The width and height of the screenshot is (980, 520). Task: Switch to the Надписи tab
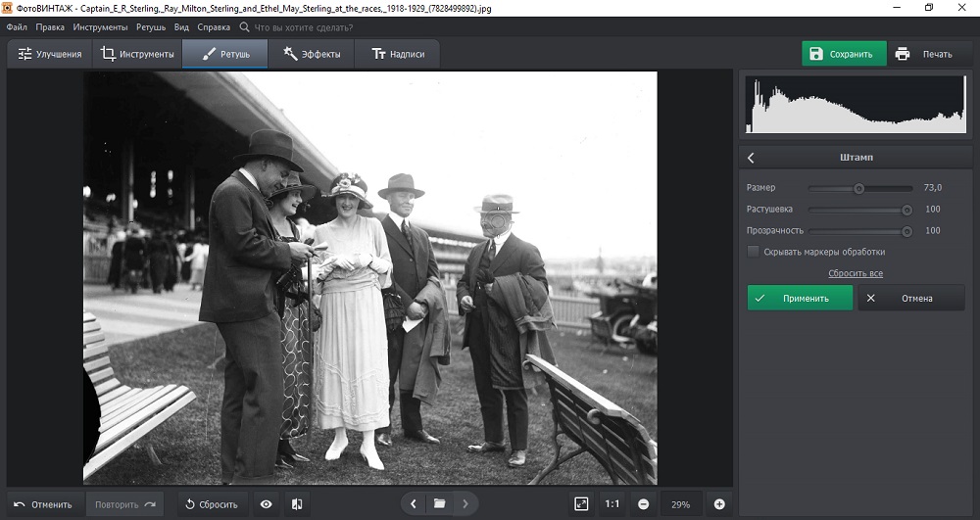[x=398, y=54]
